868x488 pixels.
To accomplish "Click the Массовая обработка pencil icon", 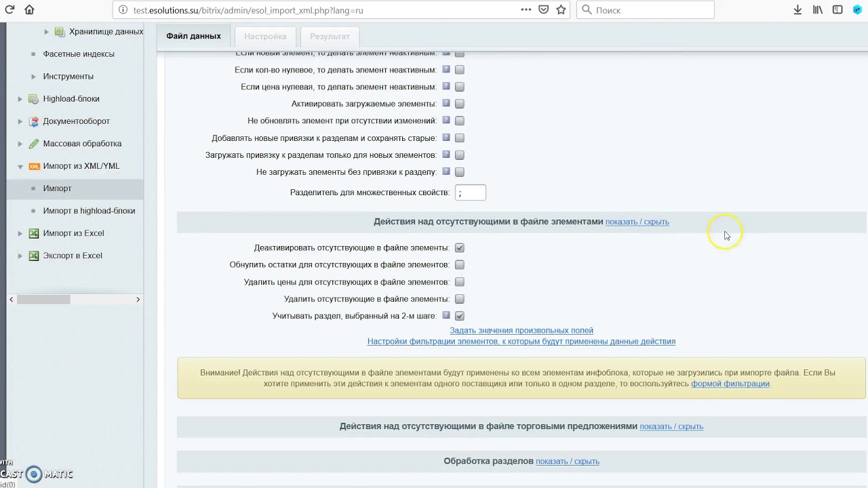I will pyautogui.click(x=34, y=144).
